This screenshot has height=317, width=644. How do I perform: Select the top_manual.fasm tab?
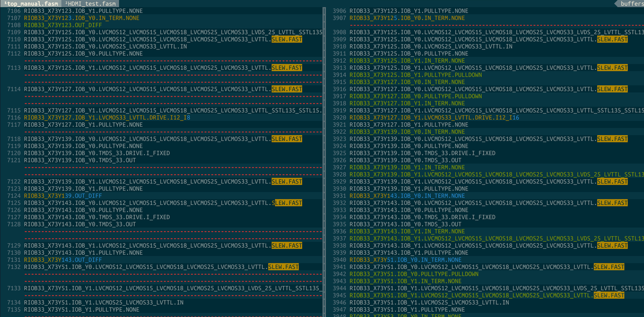30,3
